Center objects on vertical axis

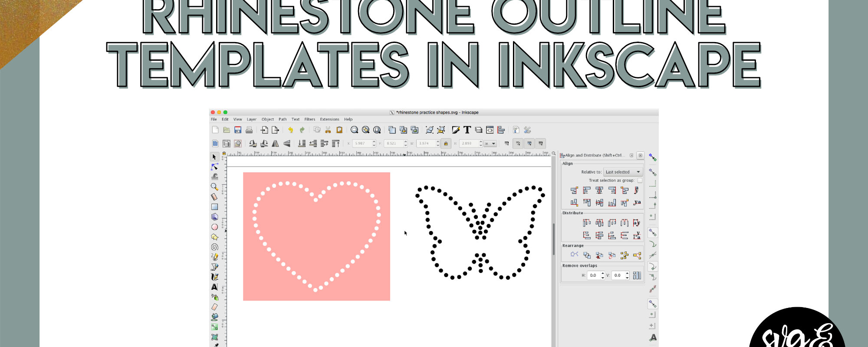599,190
